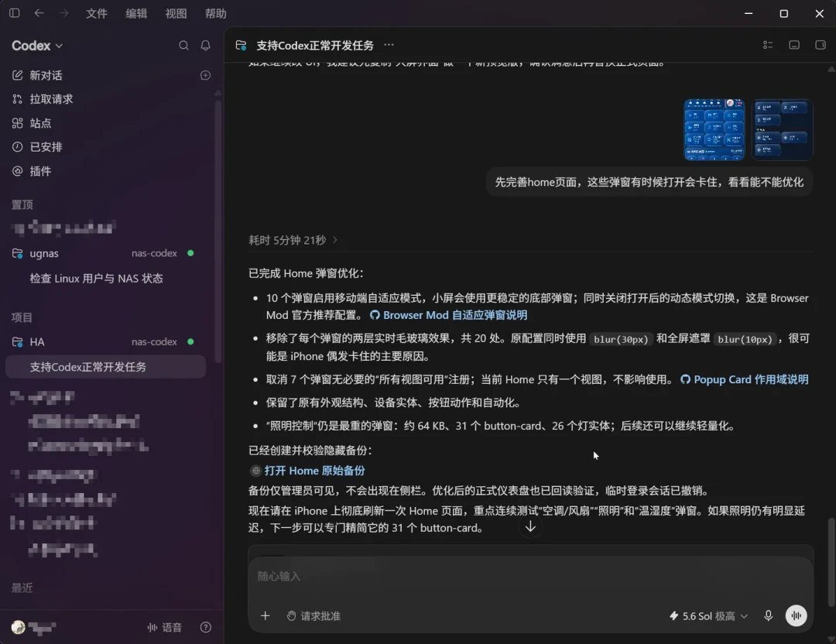Image resolution: width=836 pixels, height=644 pixels.
Task: Go forward with the right arrow
Action: (64, 13)
